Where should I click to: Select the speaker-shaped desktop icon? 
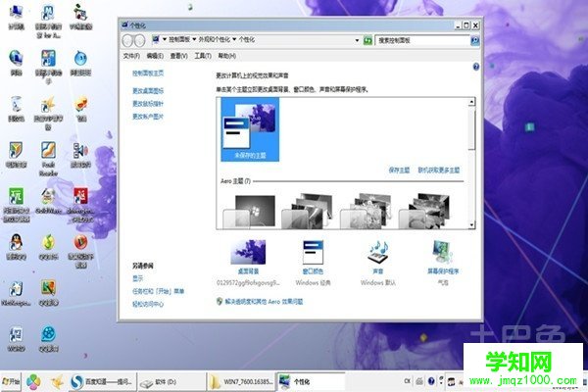point(80,155)
